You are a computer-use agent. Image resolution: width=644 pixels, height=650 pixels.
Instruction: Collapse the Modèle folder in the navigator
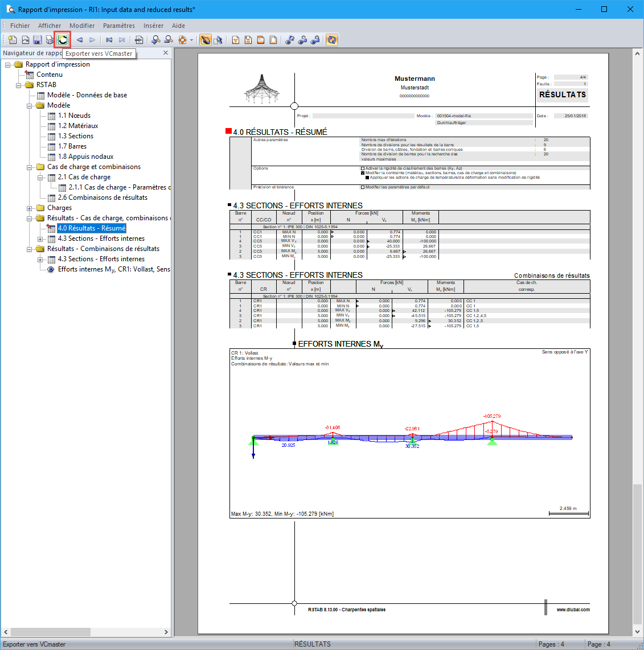[x=30, y=106]
